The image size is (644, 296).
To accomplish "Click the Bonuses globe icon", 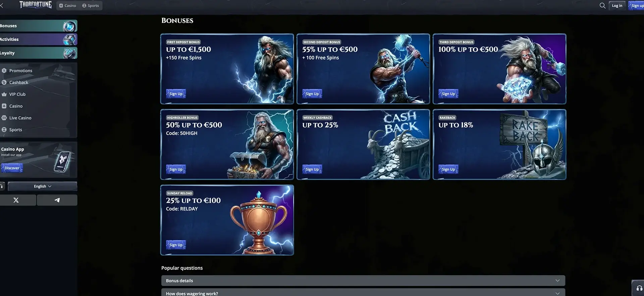I will coord(69,26).
